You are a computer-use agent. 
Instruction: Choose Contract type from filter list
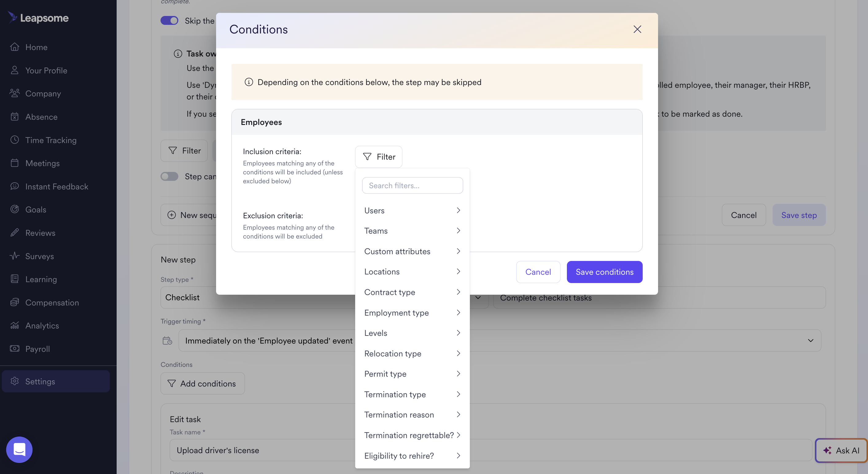412,292
